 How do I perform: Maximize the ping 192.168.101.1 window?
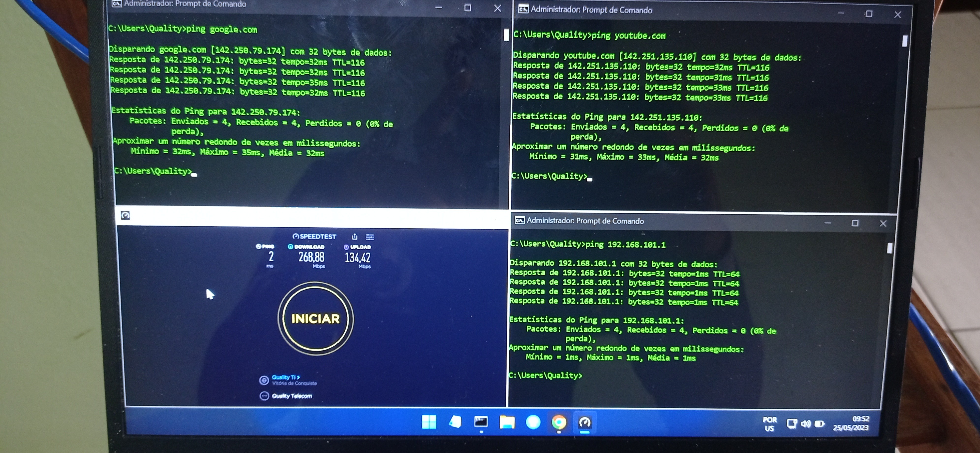[855, 223]
